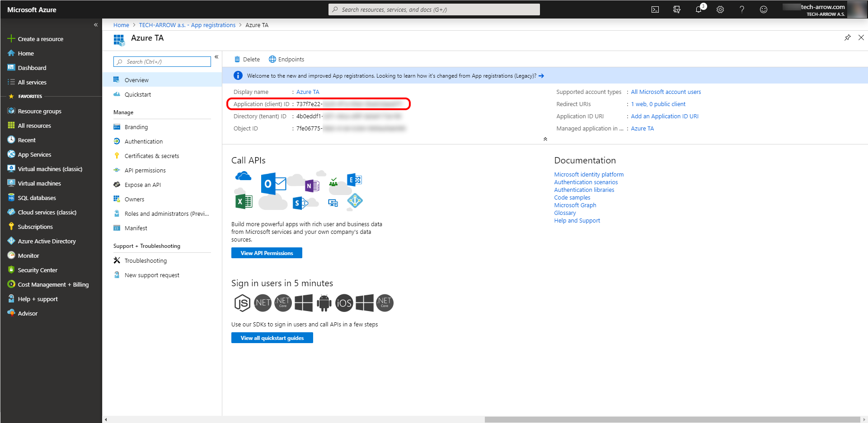Open the portal settings gear
Screen dimensions: 868x423
(720, 9)
